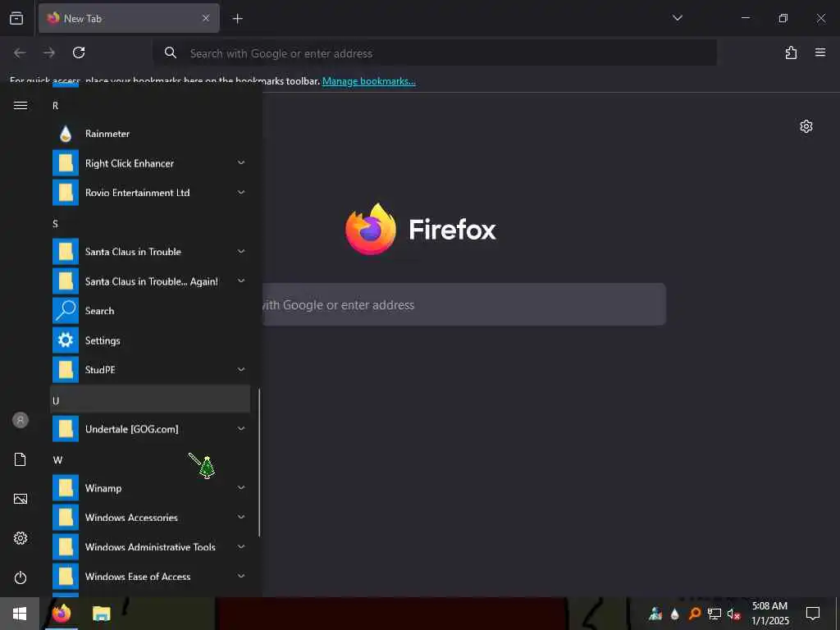Click the letter U section header
Image resolution: width=840 pixels, height=630 pixels.
coord(150,399)
